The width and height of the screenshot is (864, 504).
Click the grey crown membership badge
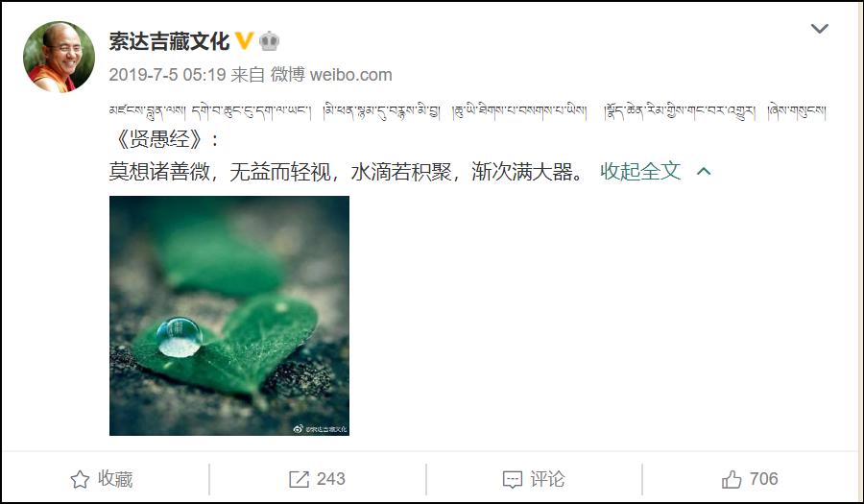pos(269,40)
